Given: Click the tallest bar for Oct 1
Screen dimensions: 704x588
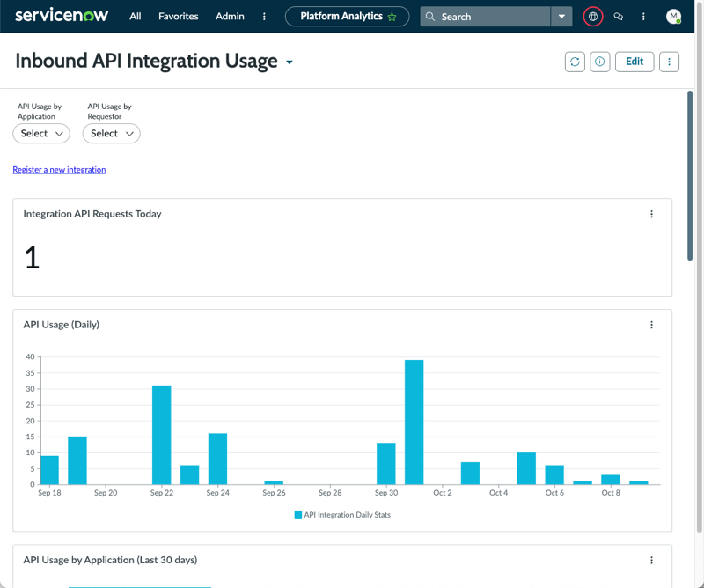Looking at the screenshot, I should (414, 422).
